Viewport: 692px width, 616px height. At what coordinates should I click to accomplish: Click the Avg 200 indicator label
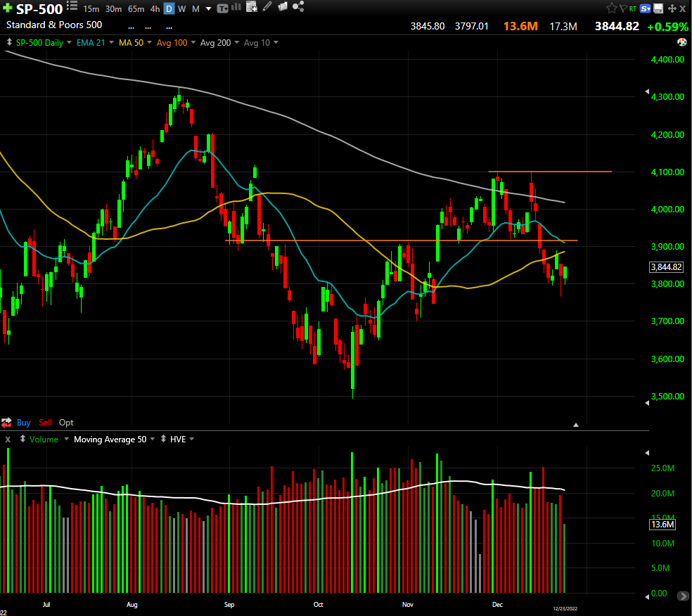(215, 43)
